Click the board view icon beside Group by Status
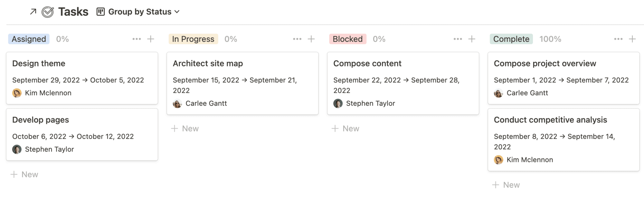This screenshot has height=197, width=644. (101, 12)
